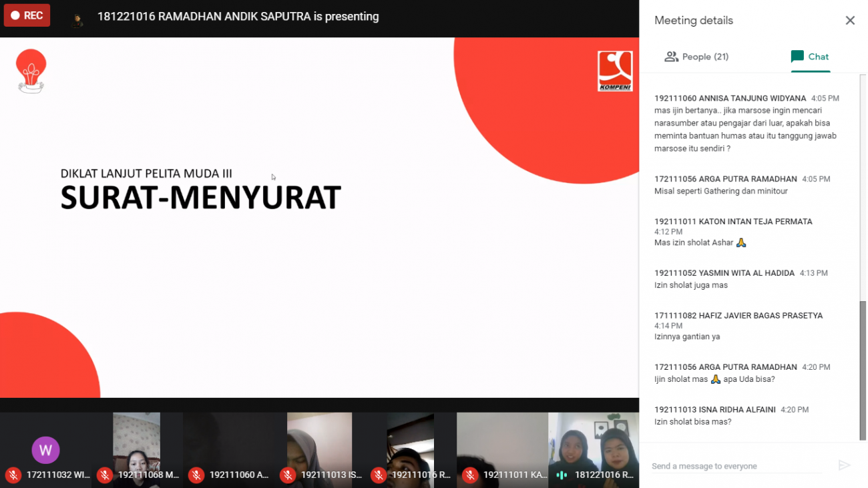Image resolution: width=868 pixels, height=488 pixels.
Task: Click muted mic icon for 192111016 tile
Action: click(379, 475)
